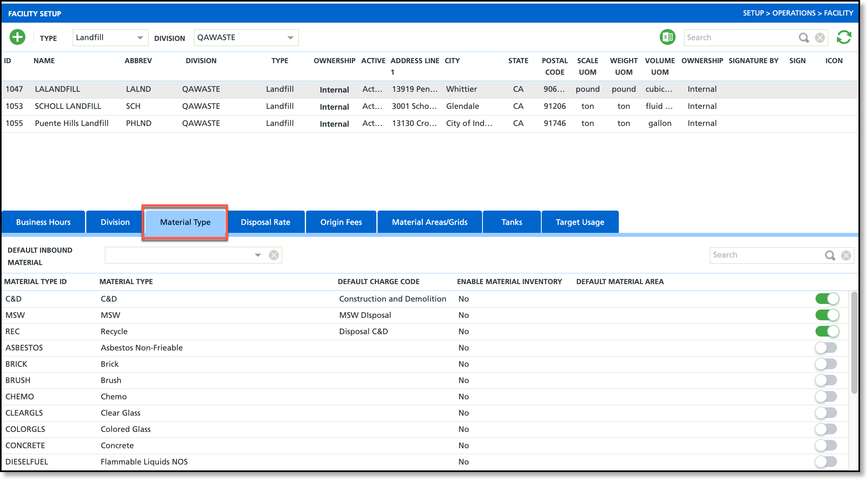Export facilities with the Excel icon
The width and height of the screenshot is (868, 480).
(667, 37)
